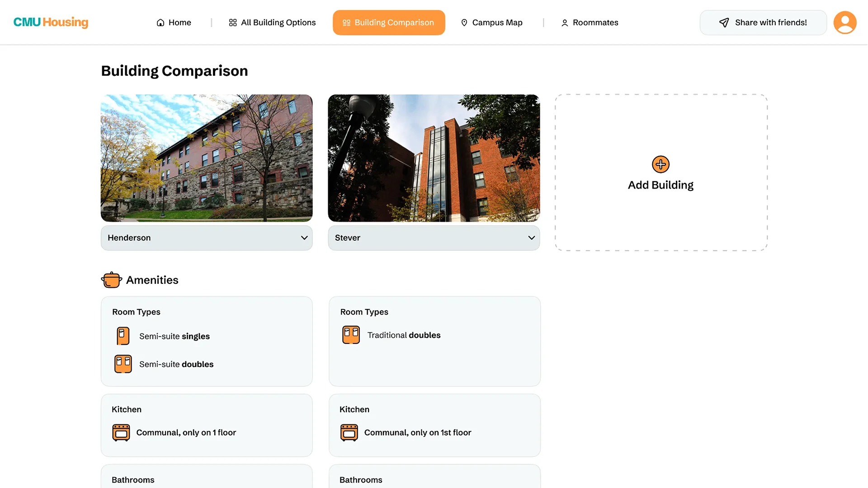This screenshot has width=868, height=488.
Task: Click Stever's traditional doubles door icon
Action: click(351, 335)
